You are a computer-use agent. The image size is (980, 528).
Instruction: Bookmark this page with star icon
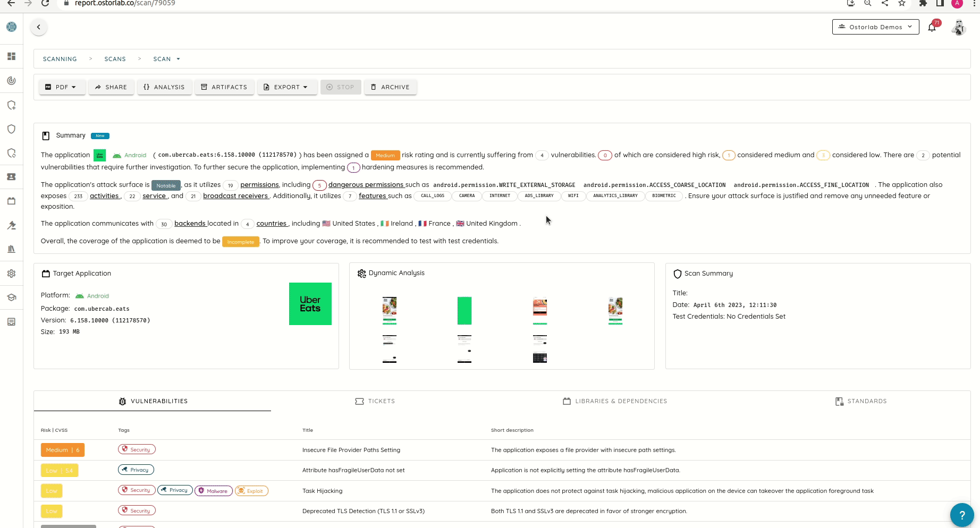(902, 3)
